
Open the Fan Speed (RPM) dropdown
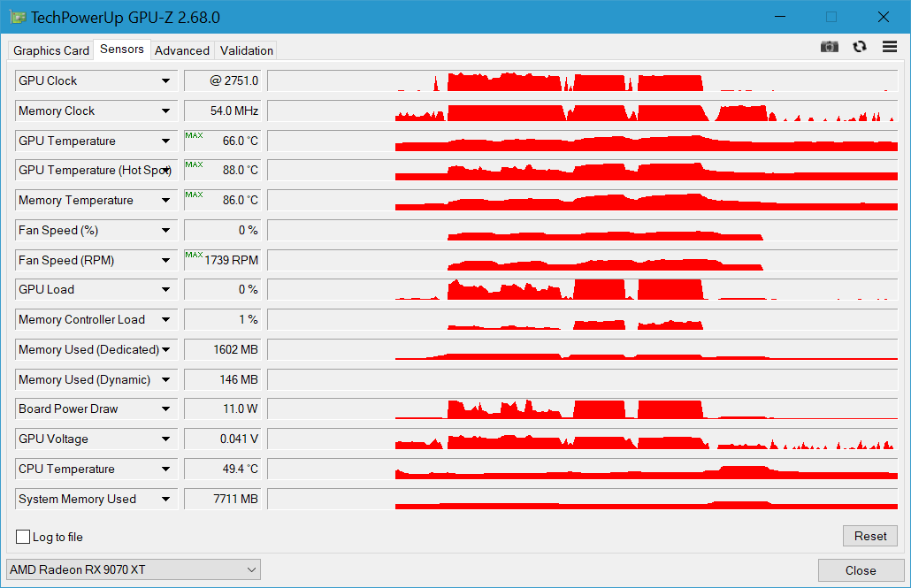pyautogui.click(x=165, y=260)
